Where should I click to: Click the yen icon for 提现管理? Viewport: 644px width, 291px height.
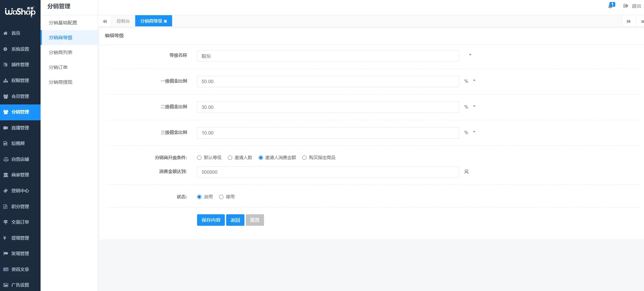5,238
